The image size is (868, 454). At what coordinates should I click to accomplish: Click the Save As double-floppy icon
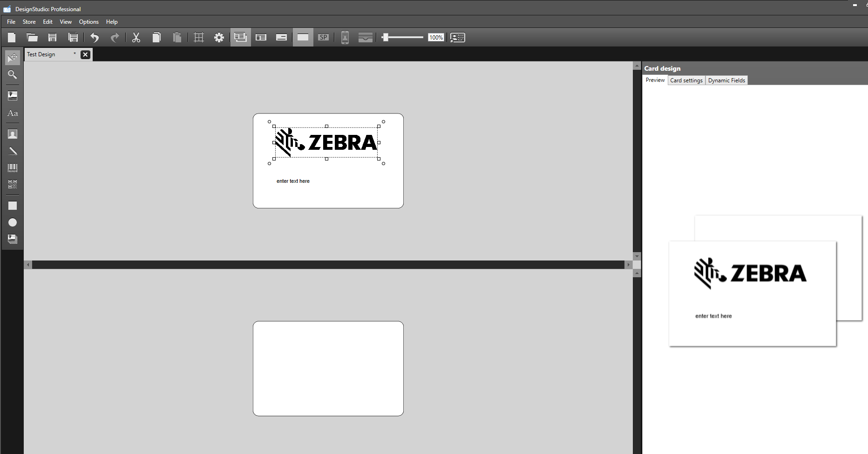pos(73,38)
